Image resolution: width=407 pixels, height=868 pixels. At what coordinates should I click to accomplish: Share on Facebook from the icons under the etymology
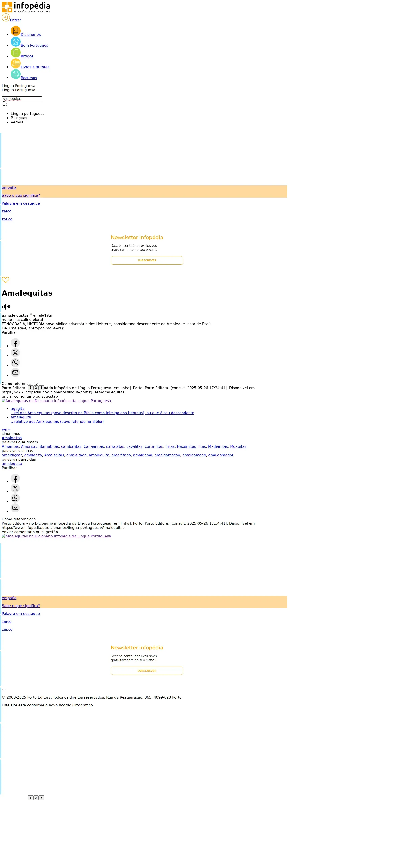point(15,343)
